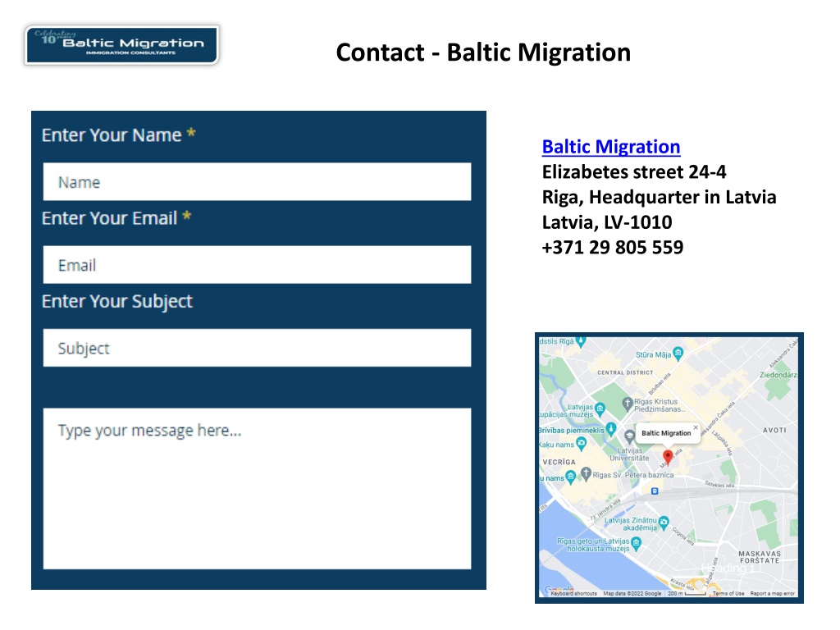Click the Rīgas Sv. Pētera baznīca cross marker

click(586, 473)
